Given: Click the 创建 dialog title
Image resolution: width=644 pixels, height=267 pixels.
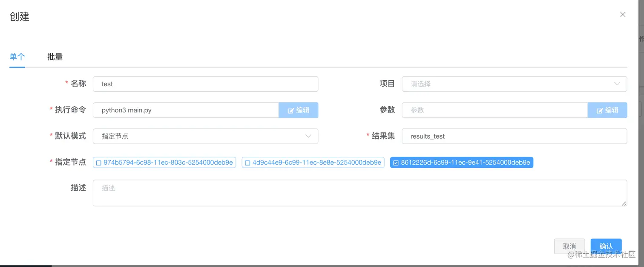Looking at the screenshot, I should pos(19,17).
